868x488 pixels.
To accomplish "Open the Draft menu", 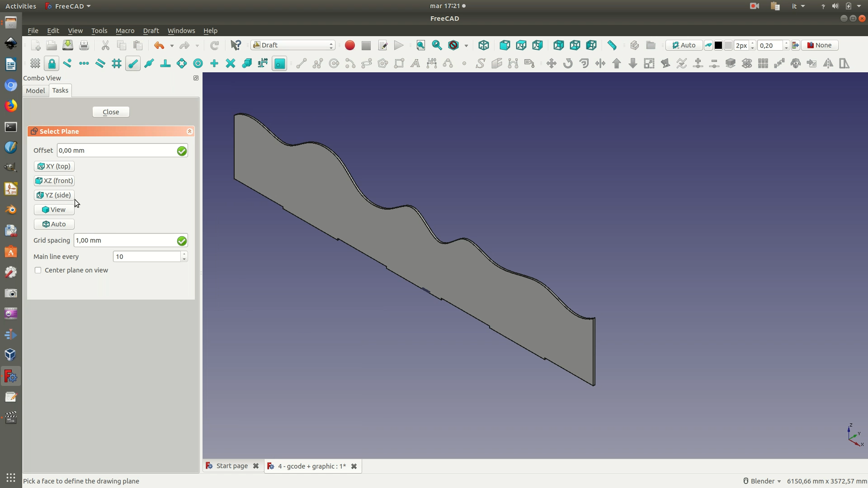I will tap(151, 31).
